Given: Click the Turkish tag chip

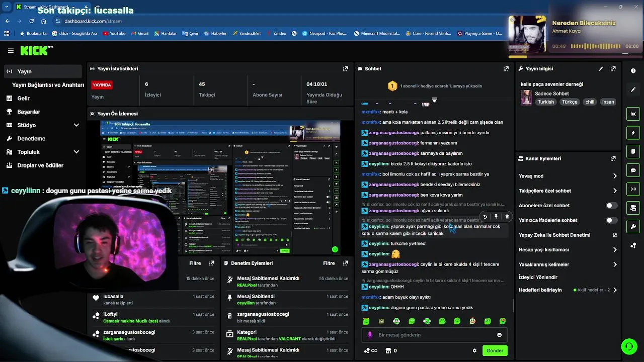Looking at the screenshot, I should 545,102.
